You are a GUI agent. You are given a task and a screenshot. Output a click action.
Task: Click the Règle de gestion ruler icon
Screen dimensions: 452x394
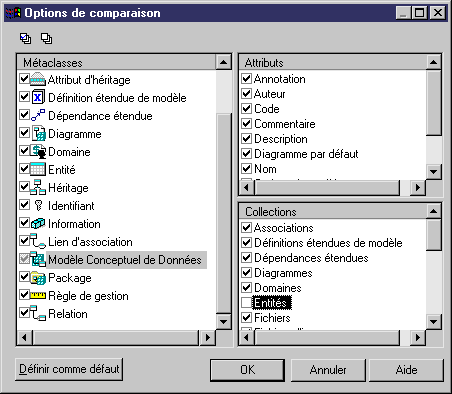38,295
